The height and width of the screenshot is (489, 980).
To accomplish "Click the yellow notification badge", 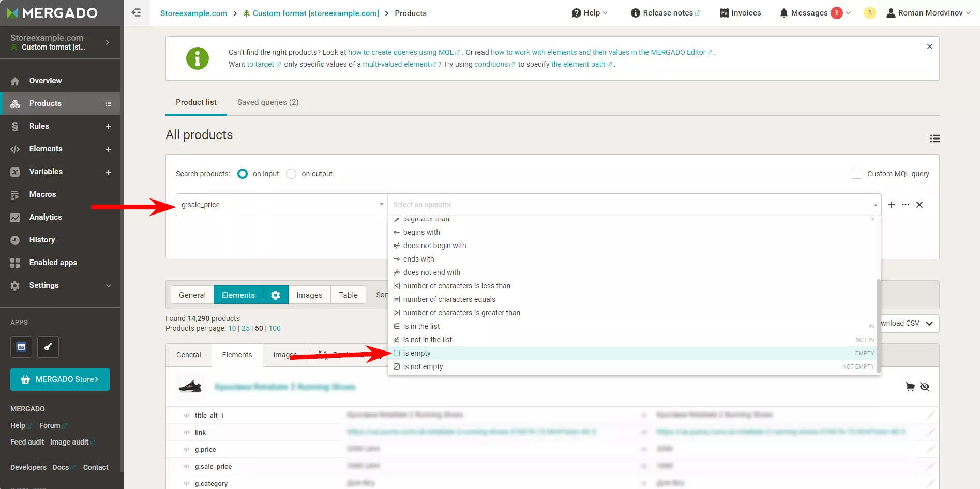I will 870,13.
